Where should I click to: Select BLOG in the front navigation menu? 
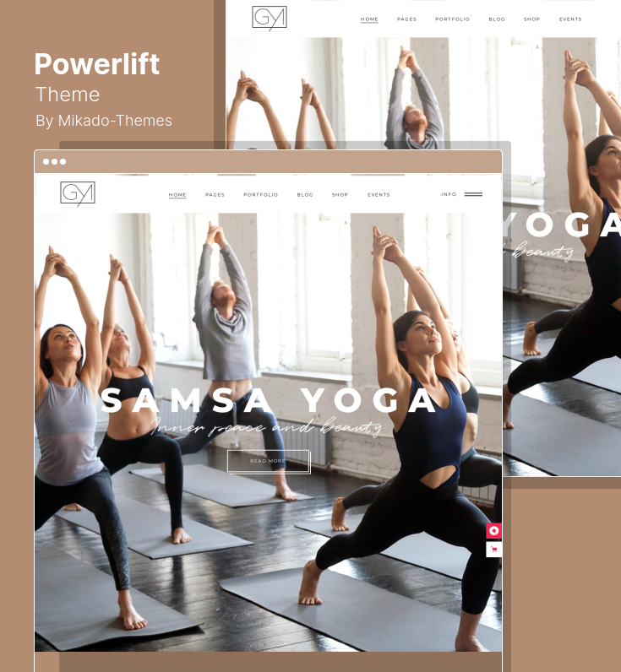click(x=305, y=194)
